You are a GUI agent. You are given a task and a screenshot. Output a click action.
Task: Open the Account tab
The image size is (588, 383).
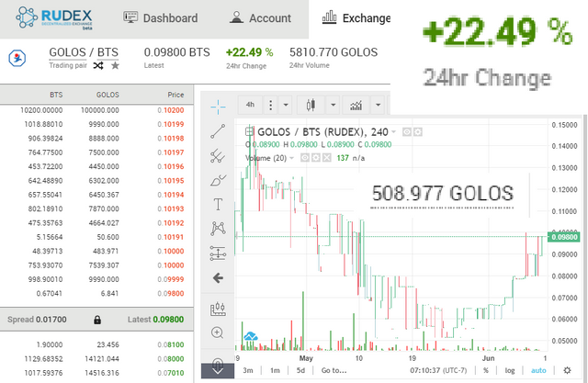pyautogui.click(x=260, y=17)
